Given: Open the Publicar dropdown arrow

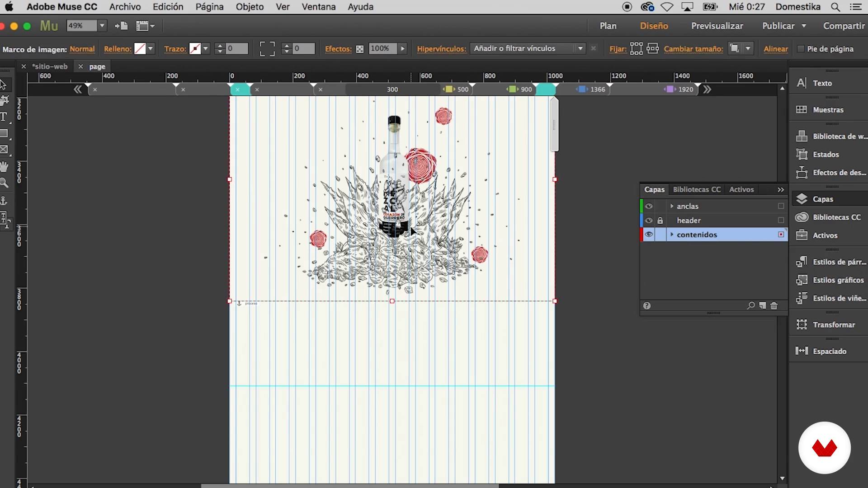Looking at the screenshot, I should pos(804,26).
